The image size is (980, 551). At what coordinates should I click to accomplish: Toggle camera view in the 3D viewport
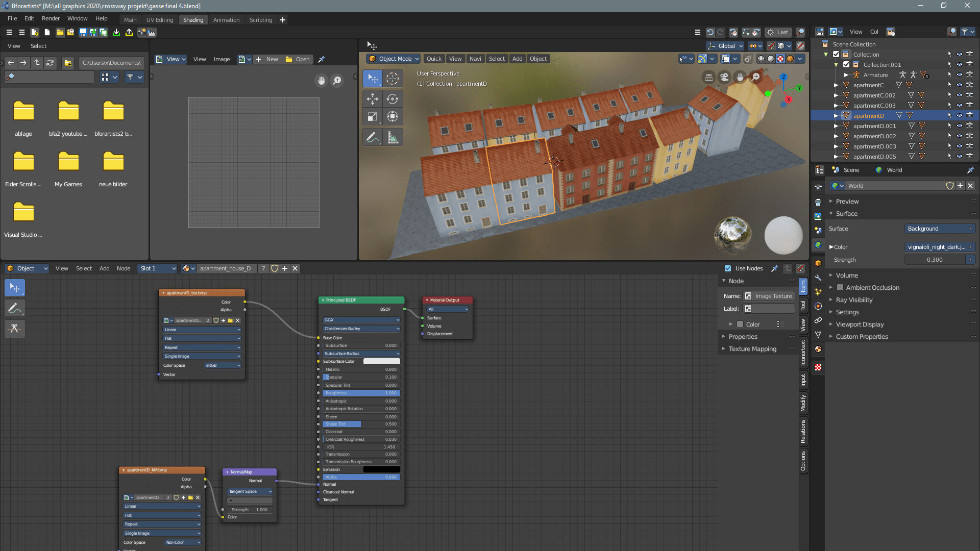pyautogui.click(x=724, y=77)
